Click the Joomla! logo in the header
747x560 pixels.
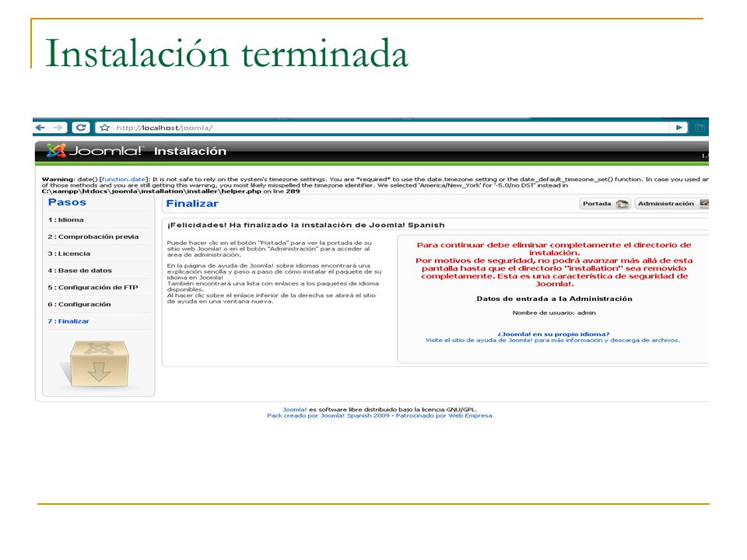click(x=94, y=151)
